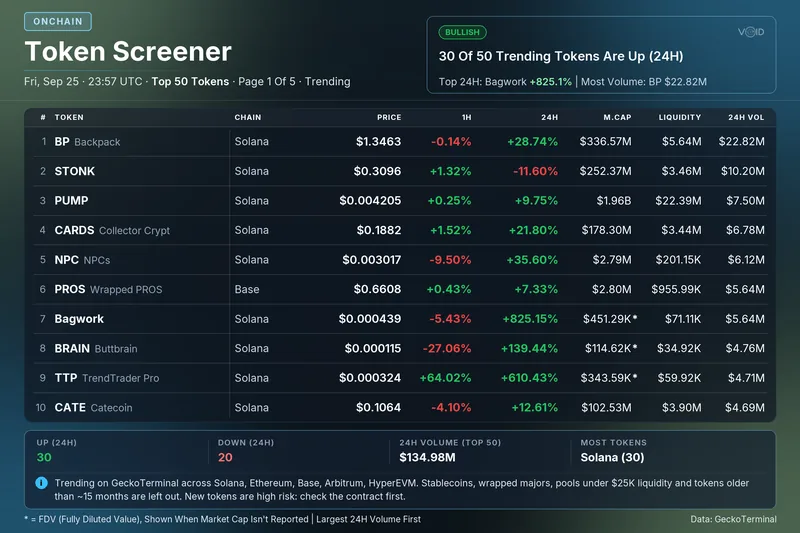Click the price $0.000439 for Bagwork
The height and width of the screenshot is (533, 800).
pos(370,319)
